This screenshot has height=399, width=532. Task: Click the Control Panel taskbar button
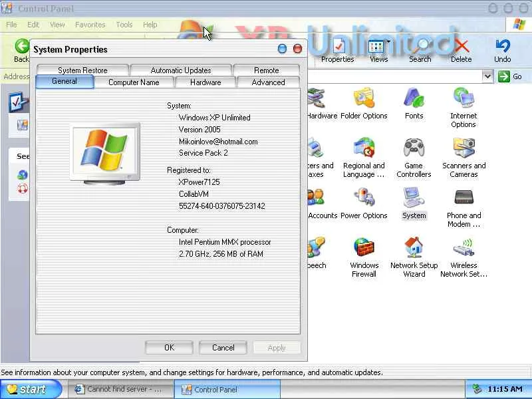(227, 389)
